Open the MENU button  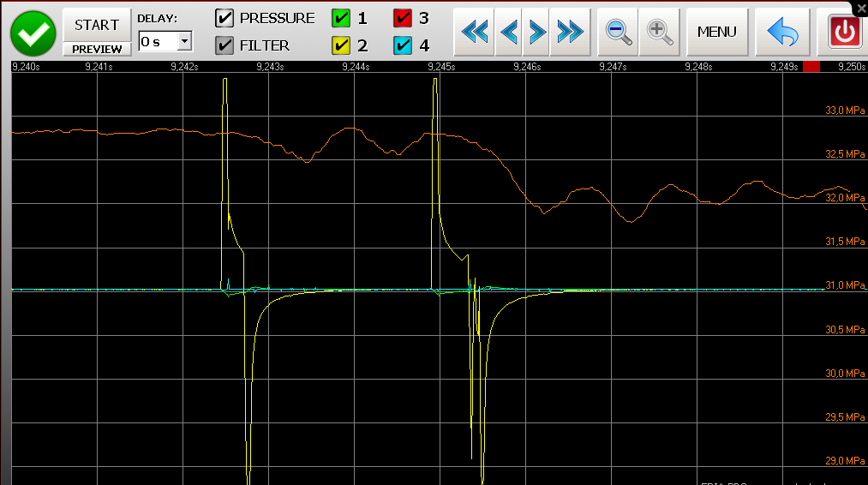click(x=717, y=32)
